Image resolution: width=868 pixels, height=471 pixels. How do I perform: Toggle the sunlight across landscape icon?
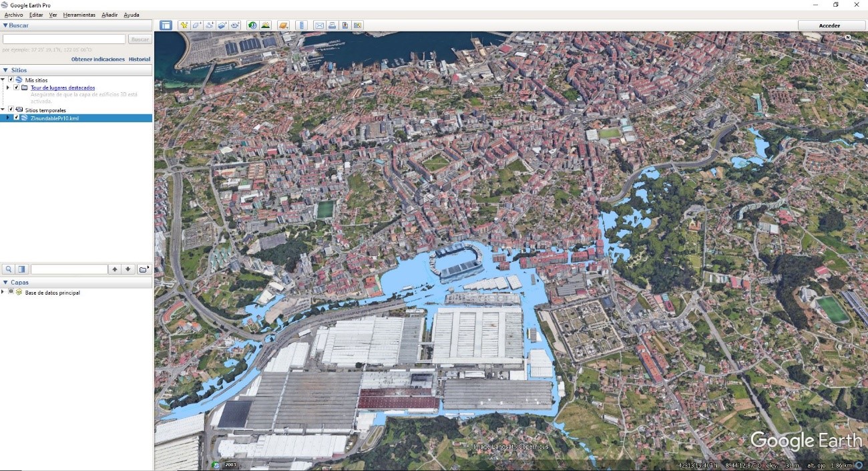tap(265, 25)
